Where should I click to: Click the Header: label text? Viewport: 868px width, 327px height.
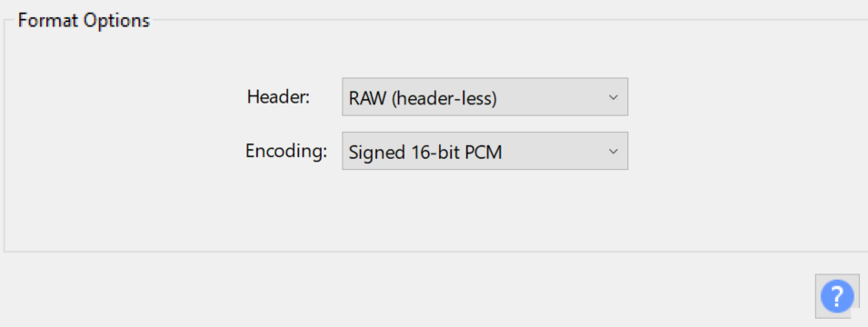coord(278,97)
